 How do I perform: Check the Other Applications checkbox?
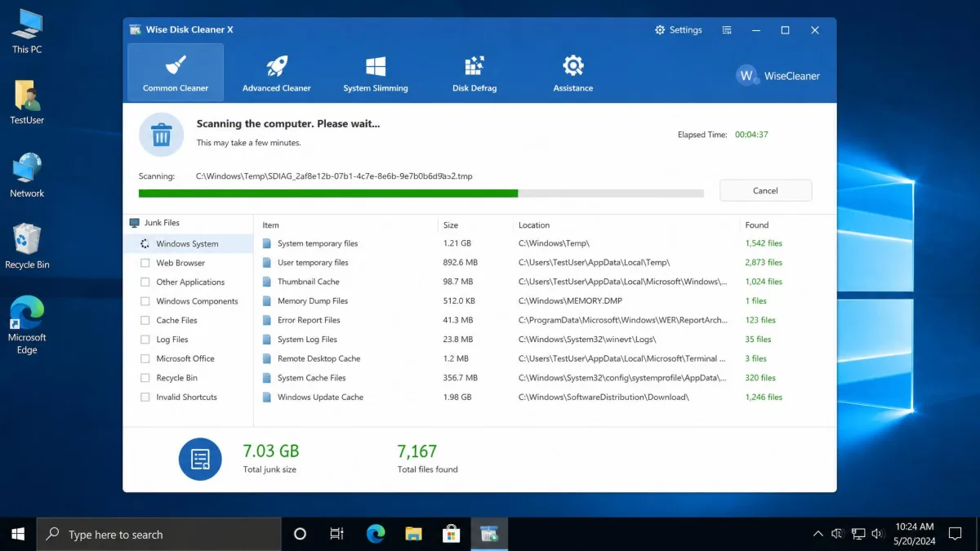click(145, 282)
